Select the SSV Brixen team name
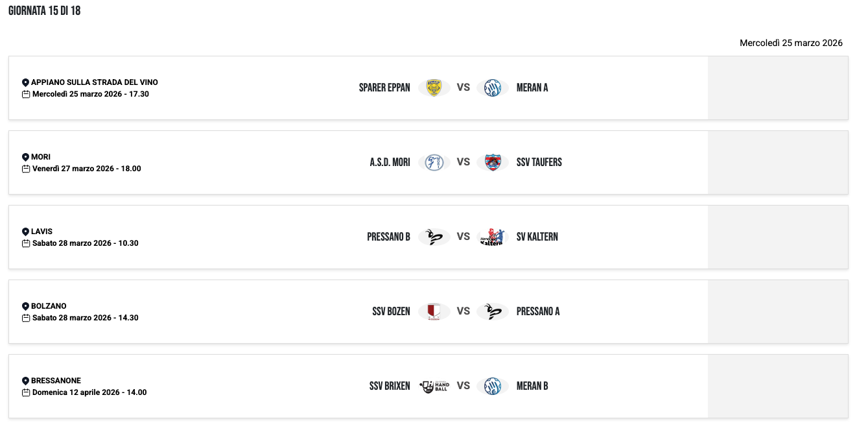This screenshot has height=430, width=868. [390, 386]
